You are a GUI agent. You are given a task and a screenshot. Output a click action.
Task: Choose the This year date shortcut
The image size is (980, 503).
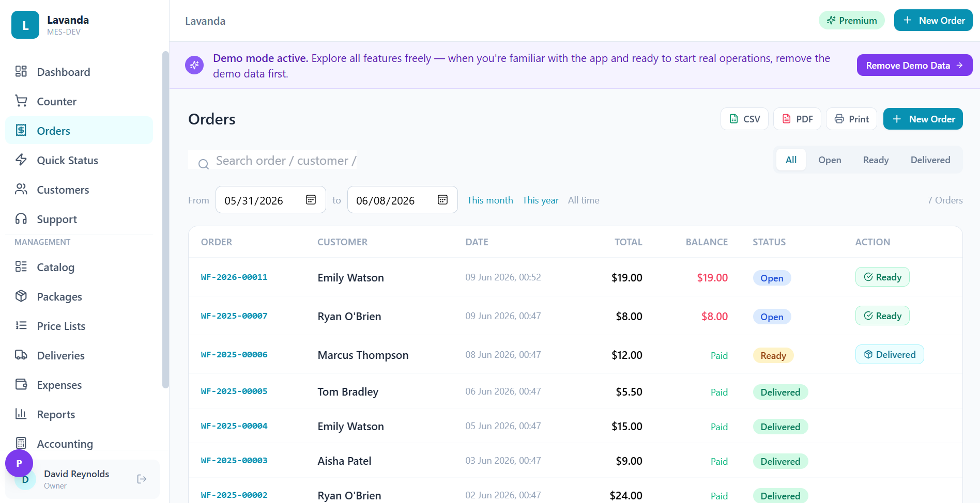pos(541,200)
